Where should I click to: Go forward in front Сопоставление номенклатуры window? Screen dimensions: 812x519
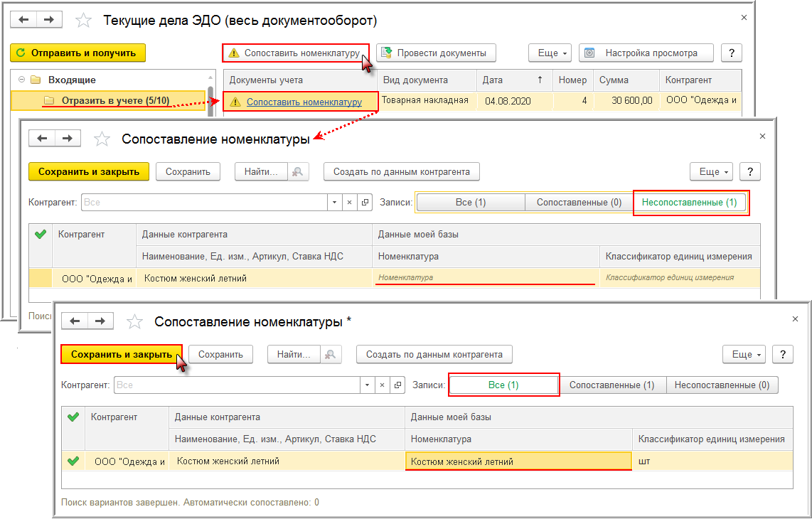[x=100, y=321]
